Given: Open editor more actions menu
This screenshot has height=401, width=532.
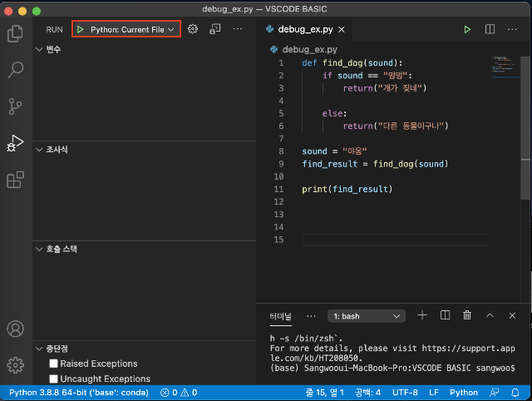Looking at the screenshot, I should click(512, 30).
